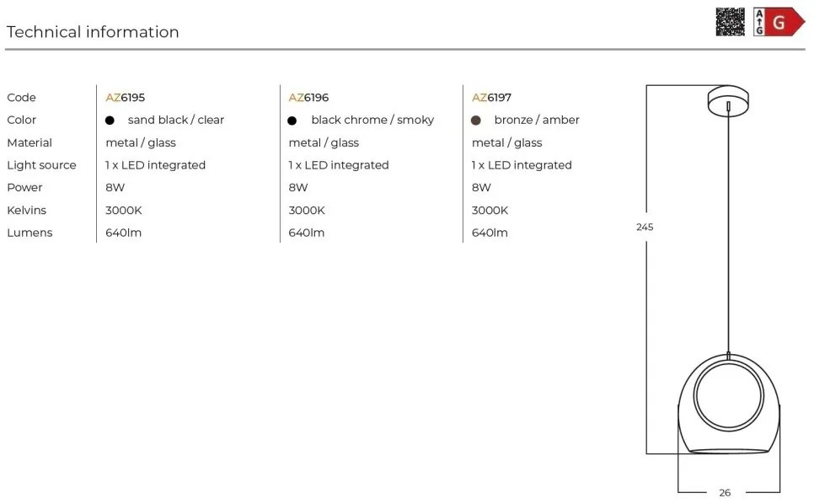The height and width of the screenshot is (504, 814).
Task: Click the black chrome / smoky text
Action: [372, 120]
